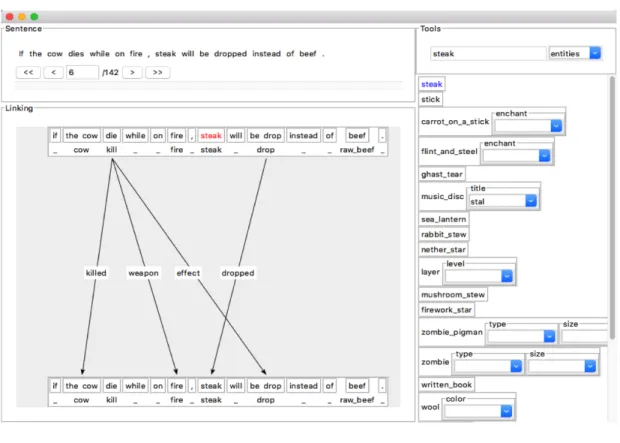Select the rabbit_stew entity
Viewport: 620px width, 443px height.
pos(444,235)
